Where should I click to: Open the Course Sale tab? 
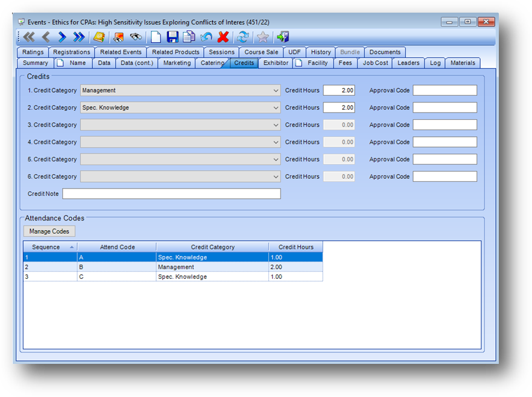[261, 52]
